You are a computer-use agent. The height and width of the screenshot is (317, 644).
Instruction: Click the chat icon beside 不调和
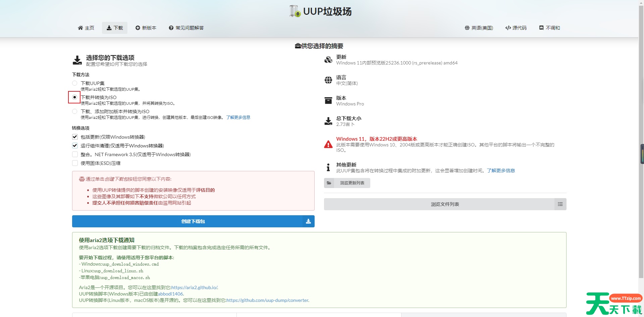click(541, 28)
